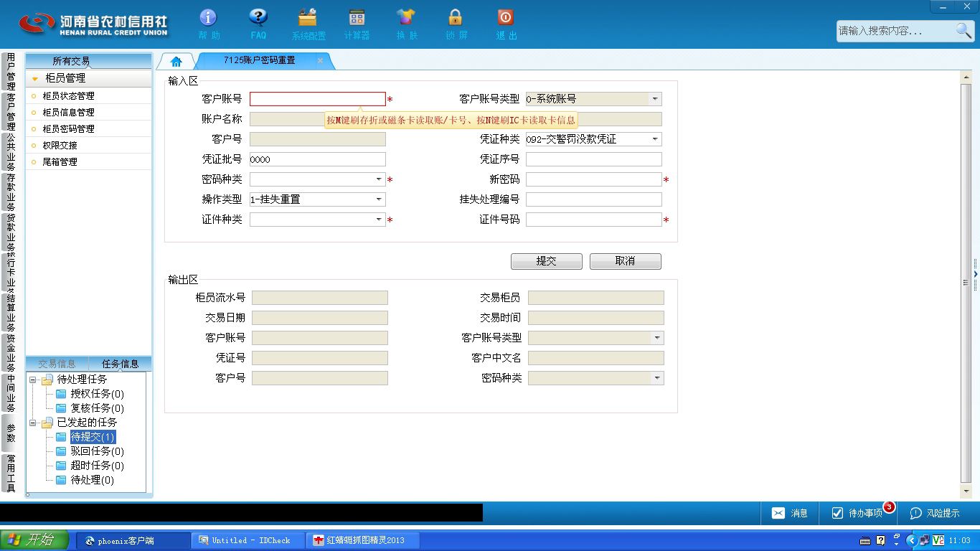This screenshot has height=551, width=980.
Task: Open the 密码种类 dropdown in input area
Action: coord(379,179)
